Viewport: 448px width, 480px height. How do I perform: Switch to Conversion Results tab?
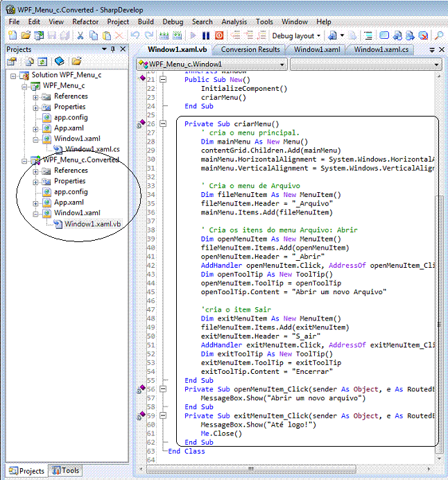pyautogui.click(x=250, y=49)
